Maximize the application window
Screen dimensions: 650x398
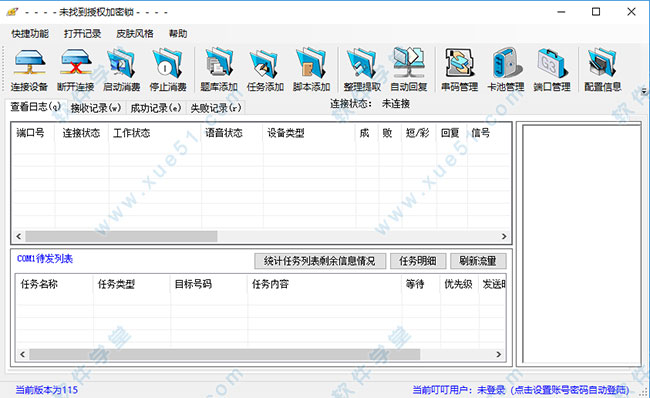click(596, 12)
